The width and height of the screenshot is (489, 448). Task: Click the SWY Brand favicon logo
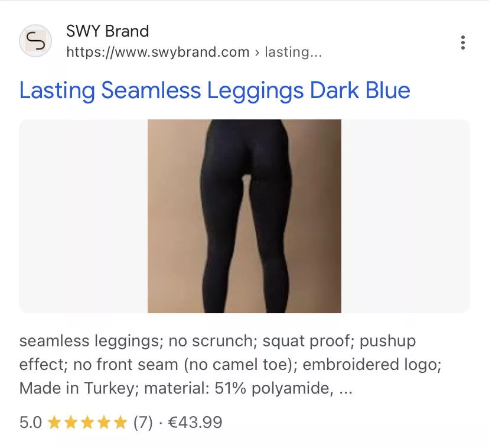pos(35,41)
